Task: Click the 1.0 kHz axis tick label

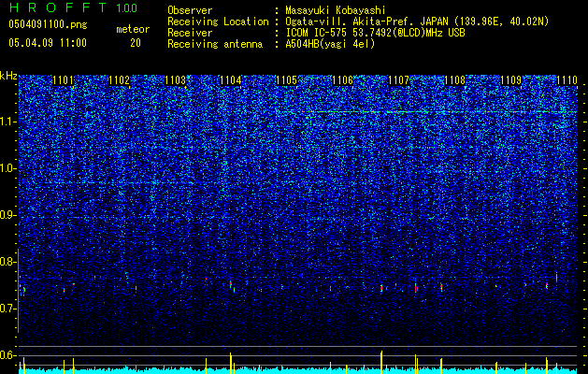Action: (x=8, y=168)
